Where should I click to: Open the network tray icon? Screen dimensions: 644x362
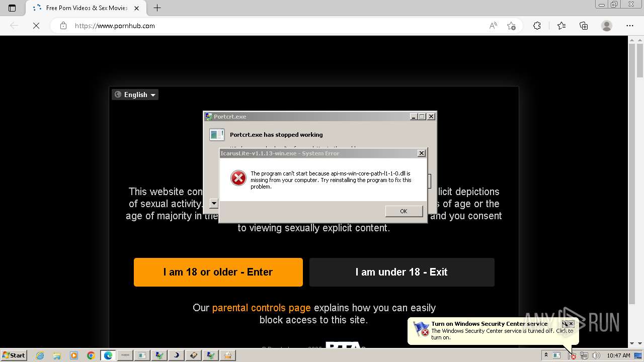pyautogui.click(x=584, y=355)
